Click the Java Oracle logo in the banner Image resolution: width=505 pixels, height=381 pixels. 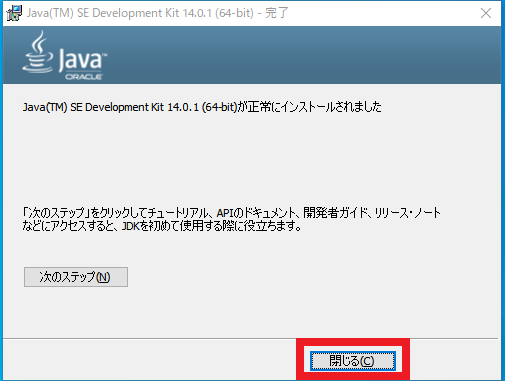[65, 55]
